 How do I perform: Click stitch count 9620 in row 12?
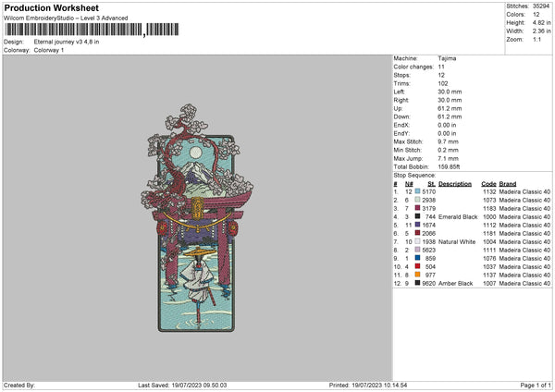(428, 284)
